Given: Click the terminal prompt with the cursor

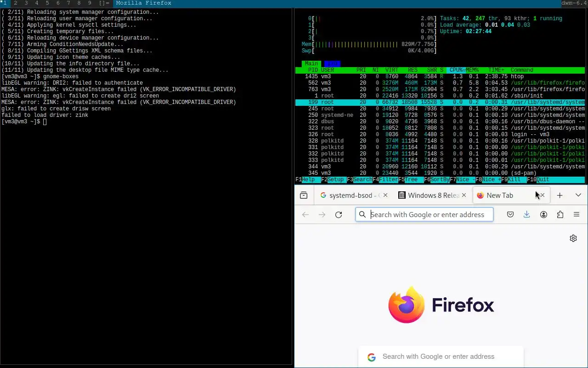Looking at the screenshot, I should click(24, 121).
